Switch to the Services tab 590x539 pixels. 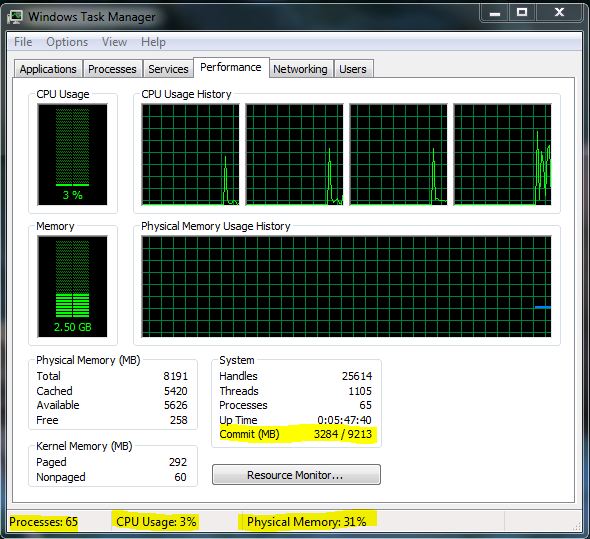[168, 69]
